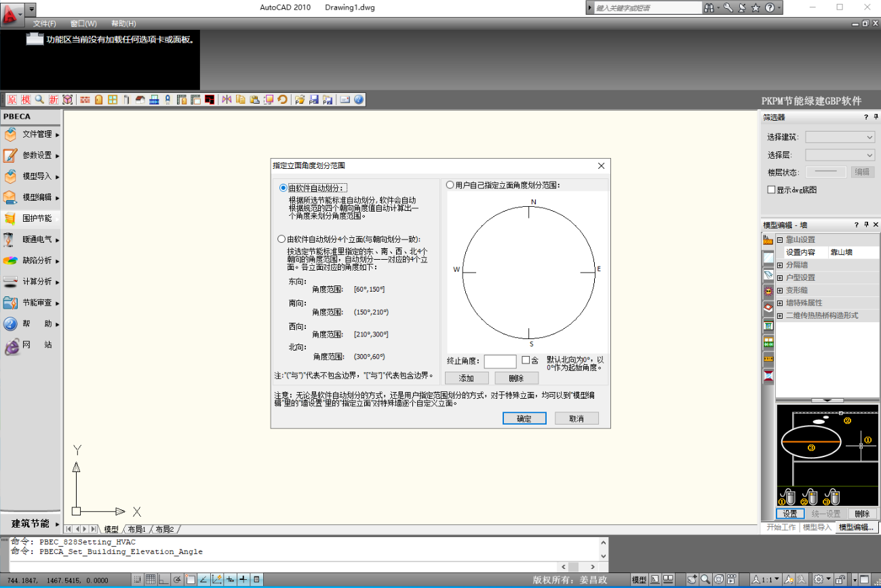Click the 确定 button in the dialog
881x588 pixels.
(x=524, y=418)
